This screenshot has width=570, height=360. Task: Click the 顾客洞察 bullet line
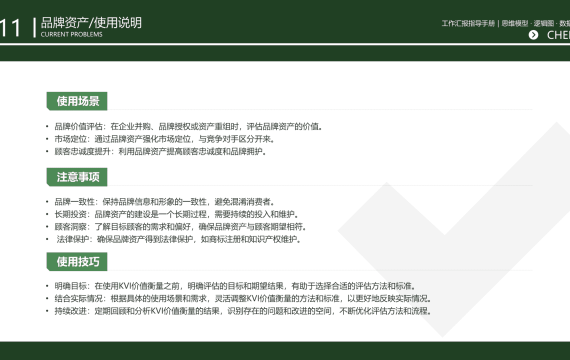[177, 227]
